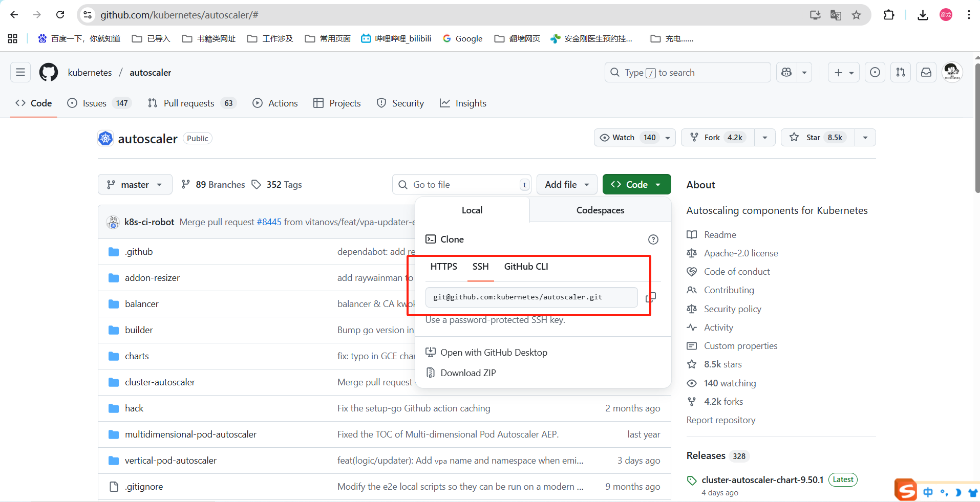980x502 pixels.
Task: Bookmark this page with star icon
Action: pos(856,15)
